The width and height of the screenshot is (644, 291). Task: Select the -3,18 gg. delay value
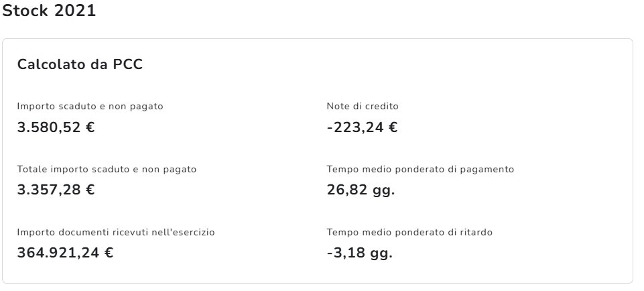[359, 253]
